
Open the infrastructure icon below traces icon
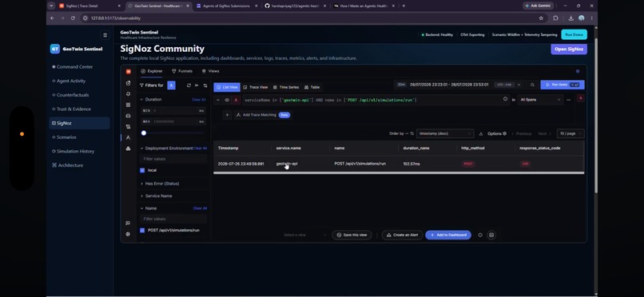[x=128, y=148]
